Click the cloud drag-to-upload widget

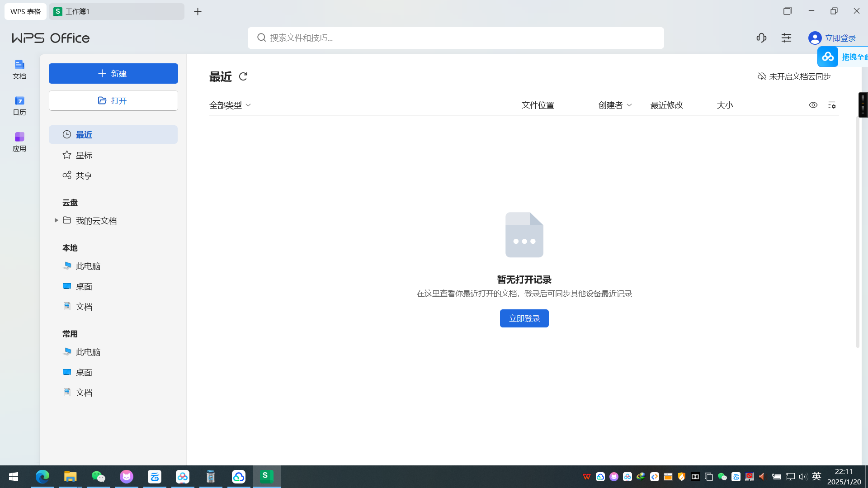843,57
